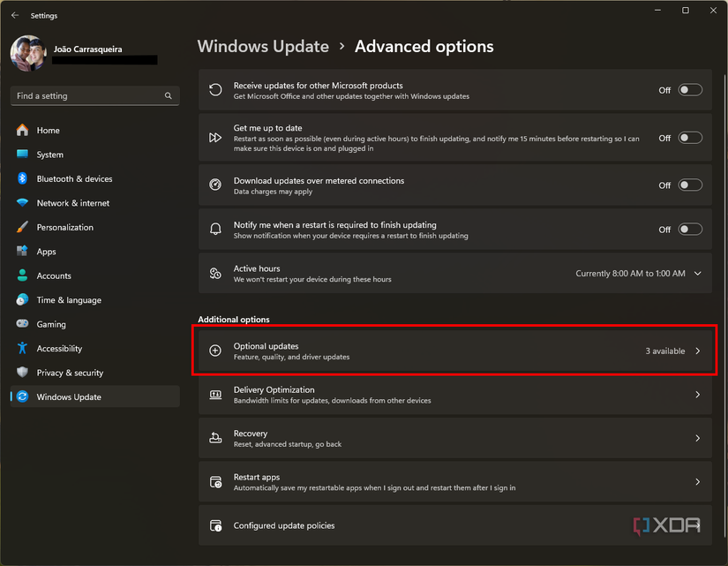Expand the Active hours chevron
The width and height of the screenshot is (728, 566).
[x=697, y=273]
